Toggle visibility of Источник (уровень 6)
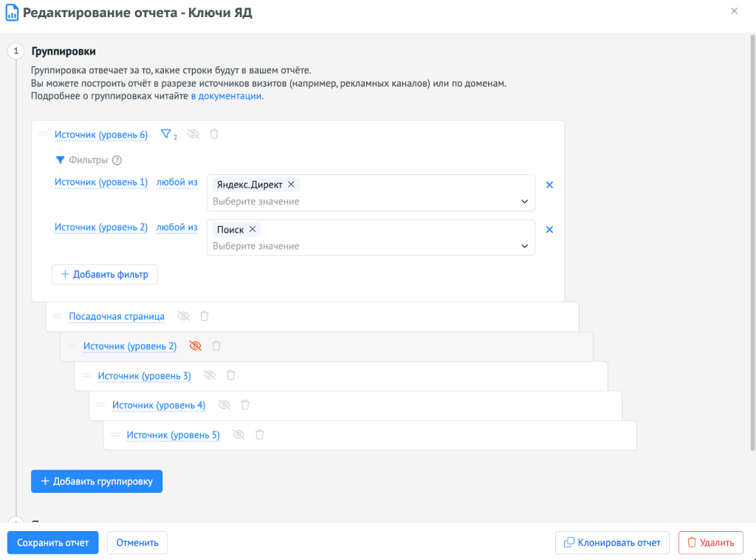Image resolution: width=756 pixels, height=560 pixels. pyautogui.click(x=193, y=134)
